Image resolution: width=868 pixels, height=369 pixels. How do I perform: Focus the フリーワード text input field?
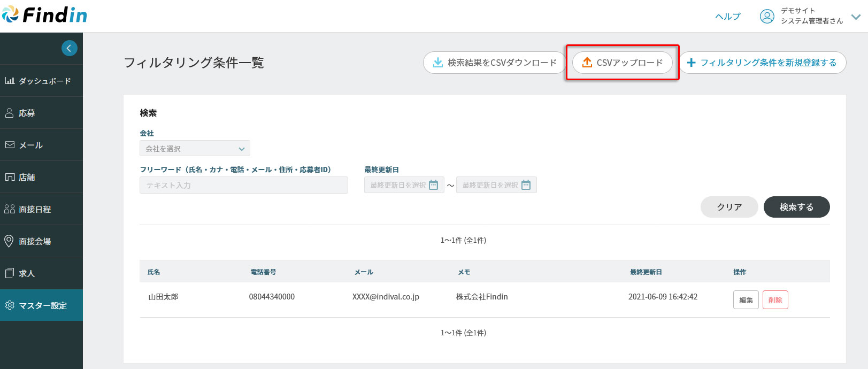pyautogui.click(x=243, y=185)
